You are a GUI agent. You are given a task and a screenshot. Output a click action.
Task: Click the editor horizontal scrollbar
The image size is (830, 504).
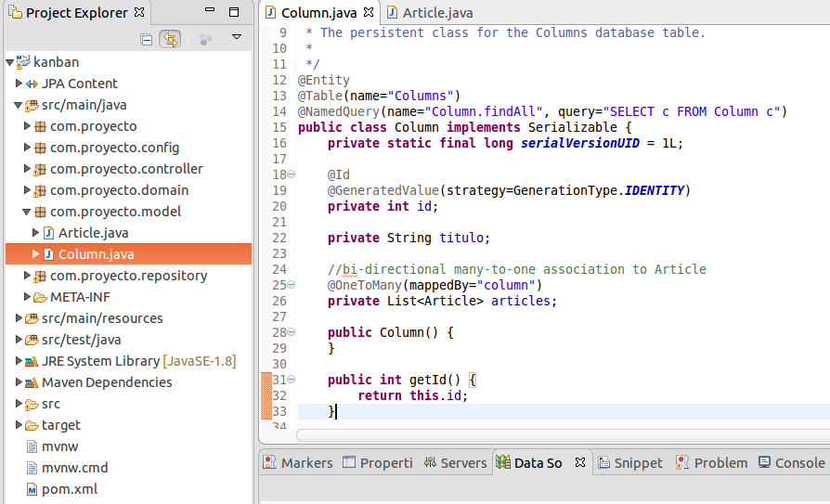(x=564, y=435)
